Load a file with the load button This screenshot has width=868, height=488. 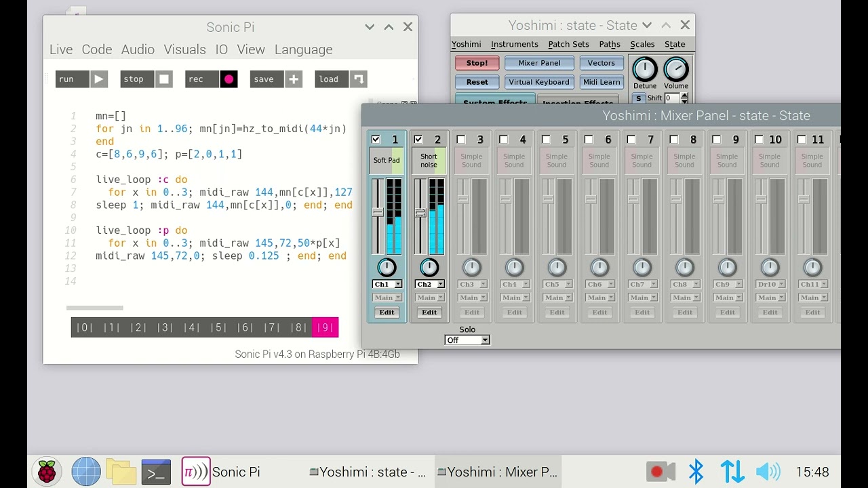tap(341, 79)
